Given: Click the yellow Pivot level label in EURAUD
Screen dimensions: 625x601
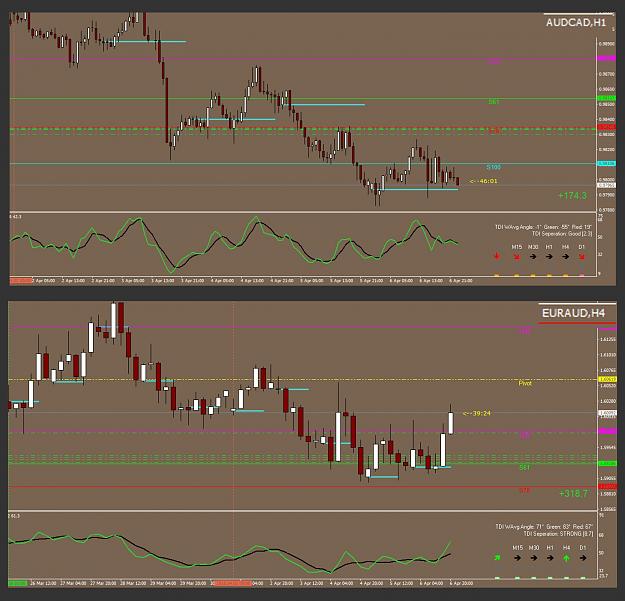Looking at the screenshot, I should point(525,383).
